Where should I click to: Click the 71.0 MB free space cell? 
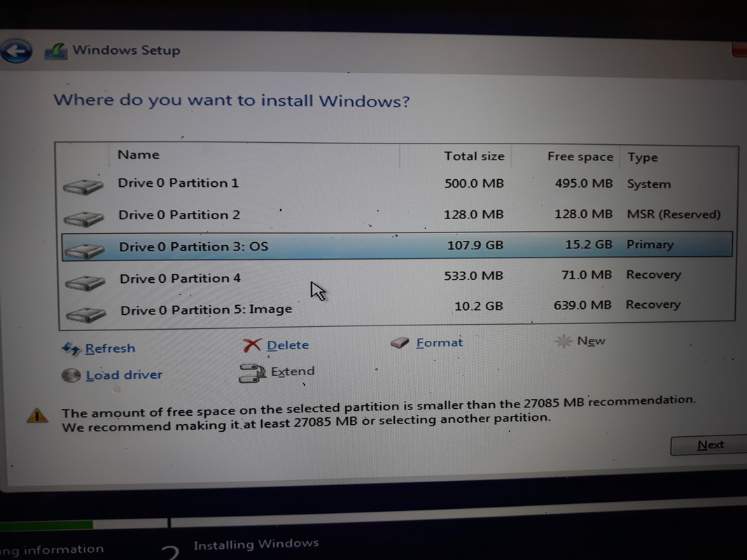587,275
